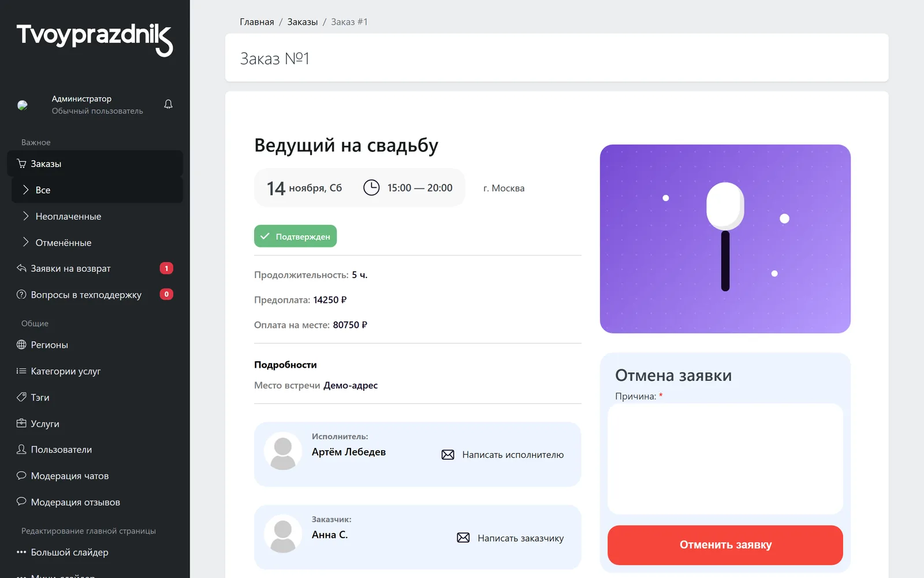Screen dimensions: 924x578
Task: Click the cart icon next to Заказы
Action: [21, 164]
